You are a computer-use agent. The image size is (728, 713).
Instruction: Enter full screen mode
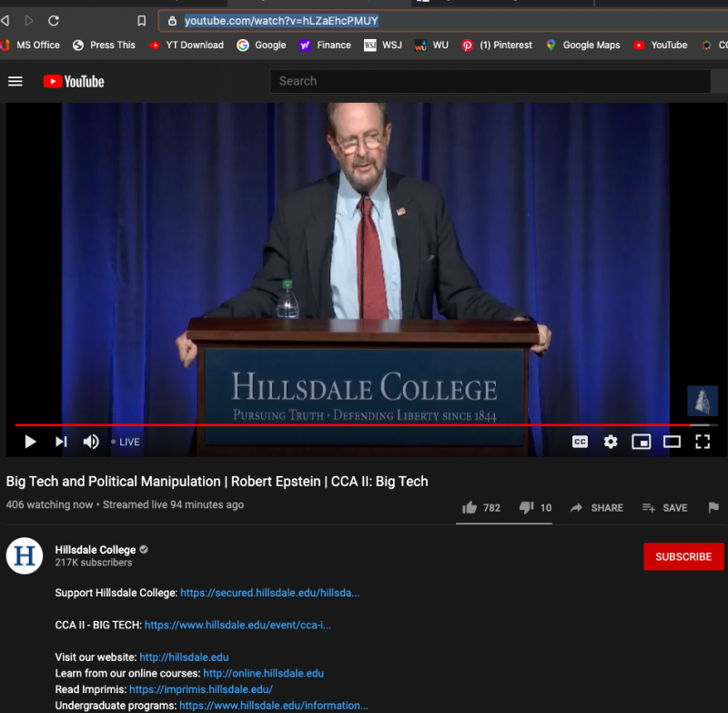[x=703, y=442]
